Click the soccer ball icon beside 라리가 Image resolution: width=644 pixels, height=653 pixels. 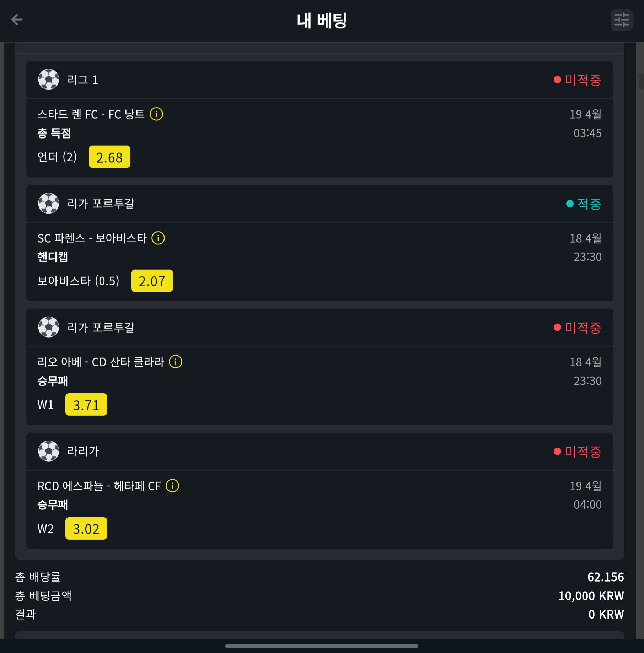point(49,451)
